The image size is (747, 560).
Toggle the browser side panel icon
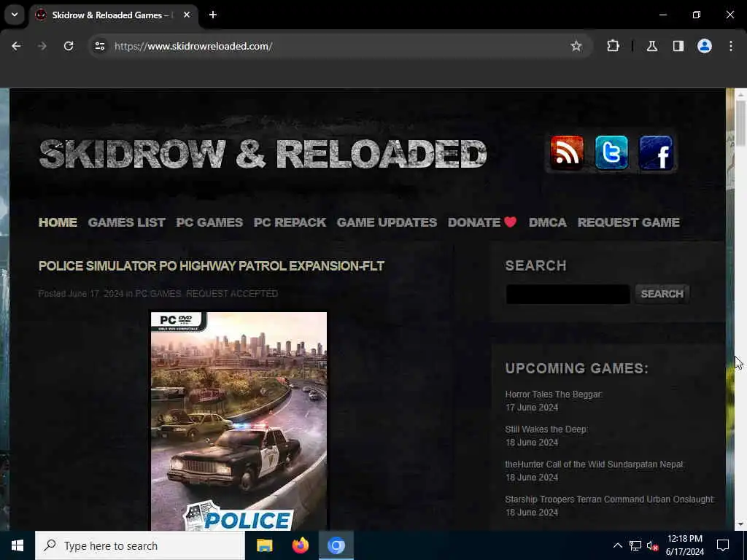pyautogui.click(x=678, y=46)
